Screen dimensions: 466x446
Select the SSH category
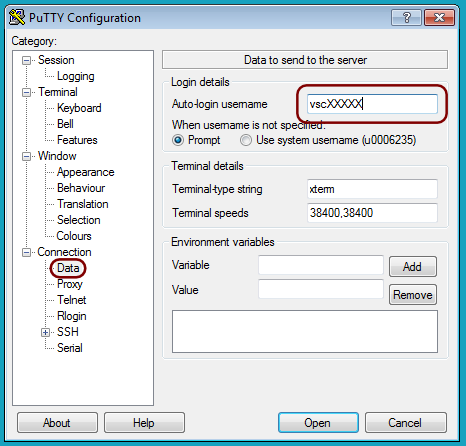(x=68, y=332)
